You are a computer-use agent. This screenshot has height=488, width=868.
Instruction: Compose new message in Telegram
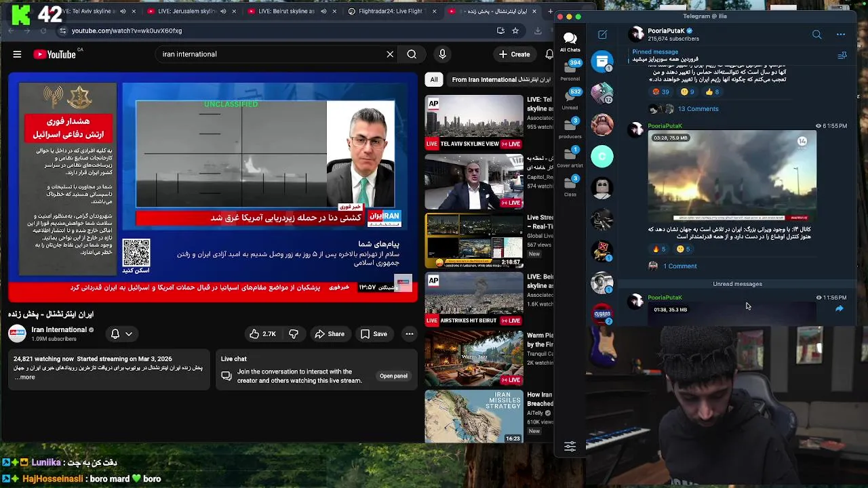(x=602, y=35)
